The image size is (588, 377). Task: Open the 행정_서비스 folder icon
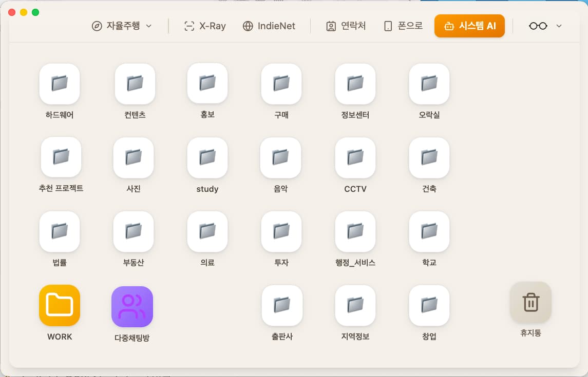pyautogui.click(x=355, y=231)
